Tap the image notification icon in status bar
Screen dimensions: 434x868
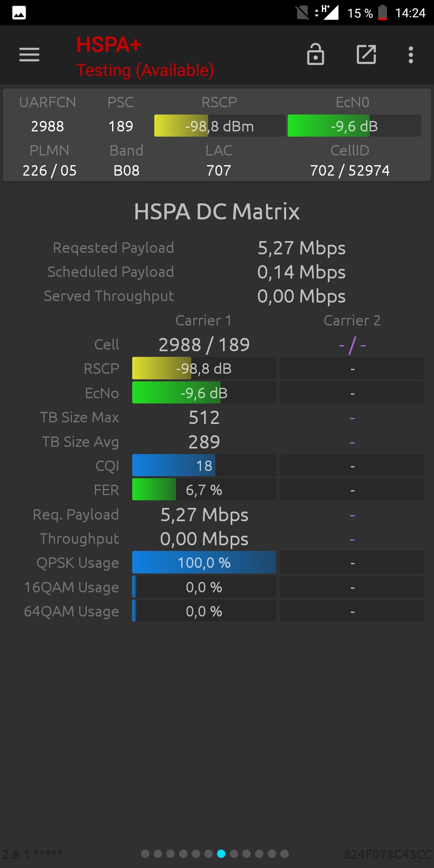19,13
